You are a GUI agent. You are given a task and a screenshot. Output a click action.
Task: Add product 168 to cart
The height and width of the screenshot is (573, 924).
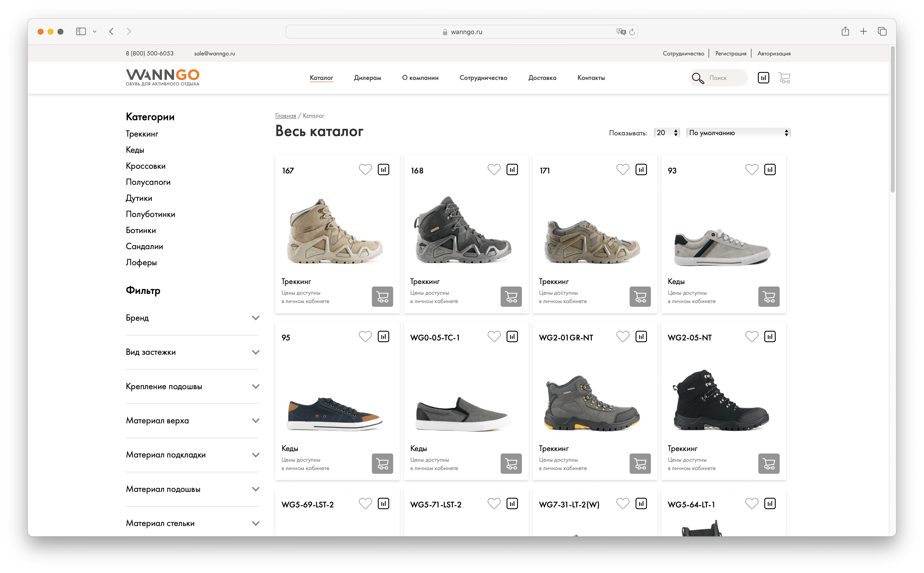coord(511,296)
